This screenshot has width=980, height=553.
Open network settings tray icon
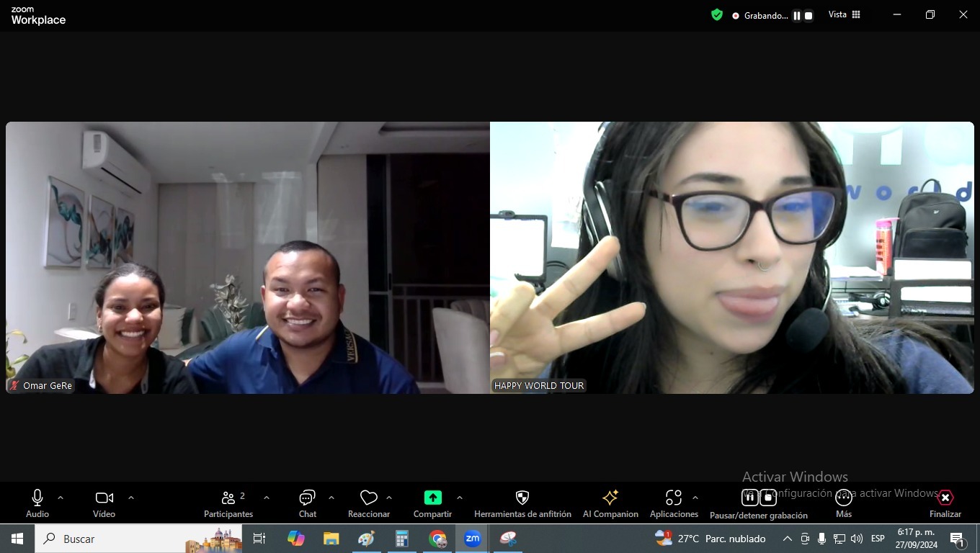[x=839, y=539]
